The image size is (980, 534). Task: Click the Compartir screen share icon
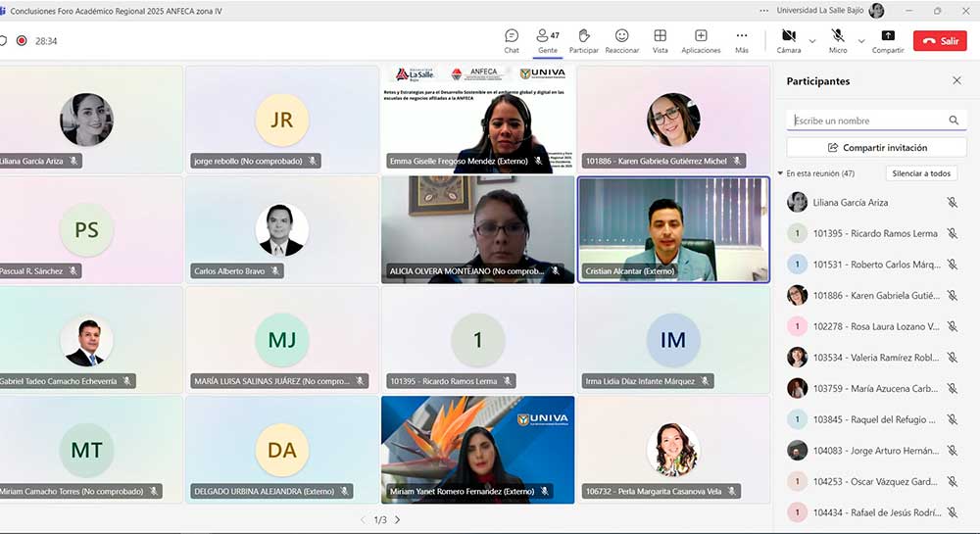pyautogui.click(x=888, y=40)
